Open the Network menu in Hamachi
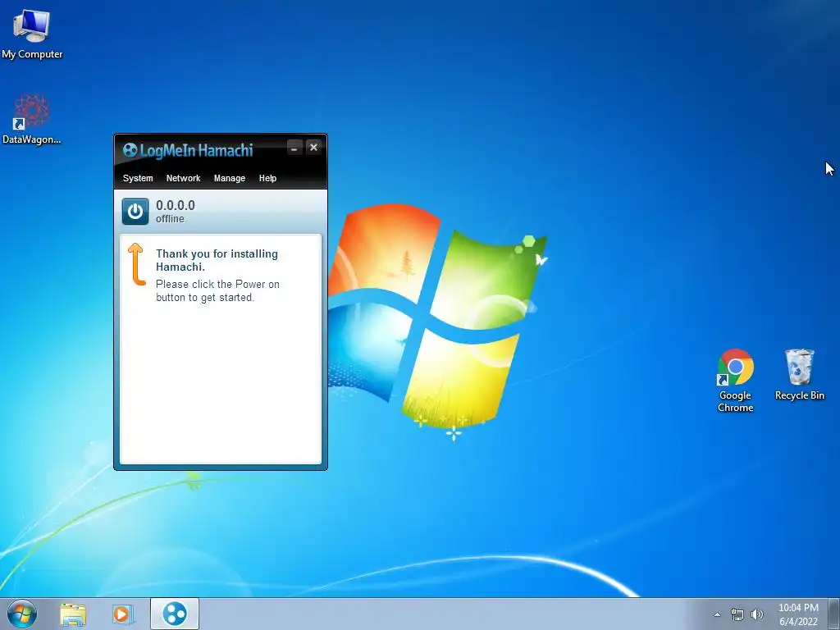The width and height of the screenshot is (840, 630). tap(183, 178)
